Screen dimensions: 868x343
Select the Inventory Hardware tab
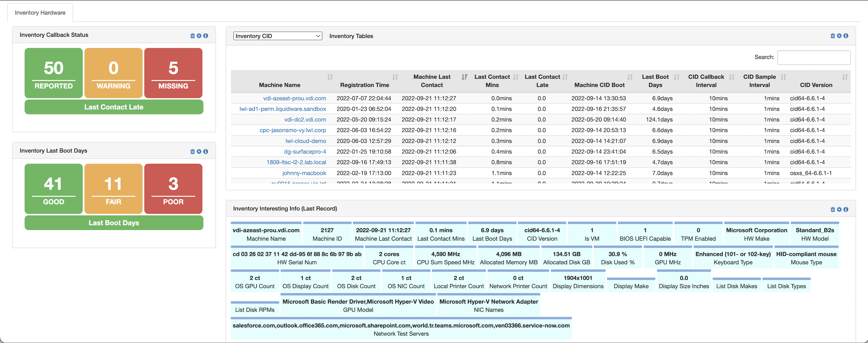click(x=40, y=13)
